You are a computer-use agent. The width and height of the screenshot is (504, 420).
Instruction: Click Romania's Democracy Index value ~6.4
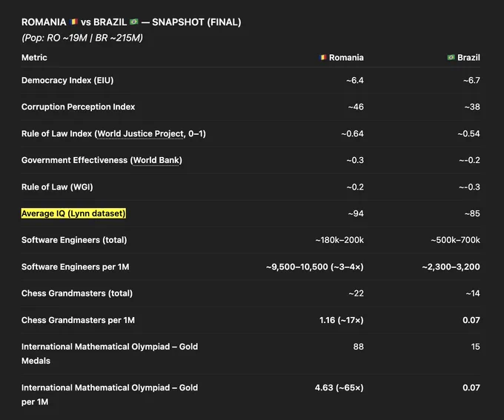pyautogui.click(x=355, y=80)
